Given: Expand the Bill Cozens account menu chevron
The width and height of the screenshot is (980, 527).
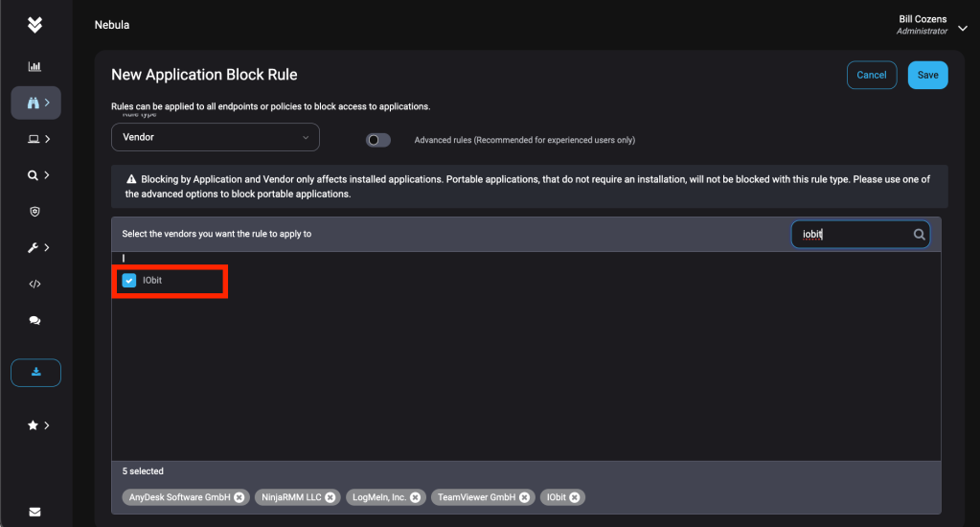Looking at the screenshot, I should pos(963,28).
